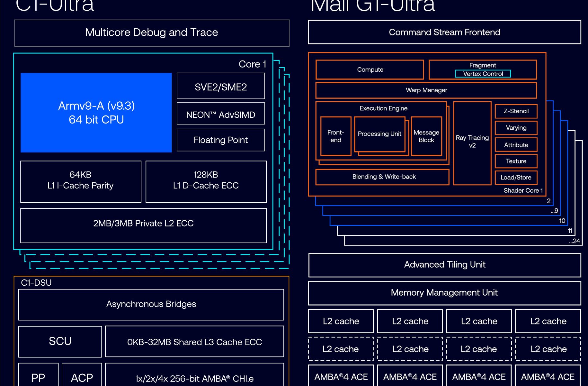Click the SCU block
This screenshot has height=386, width=588.
60,341
